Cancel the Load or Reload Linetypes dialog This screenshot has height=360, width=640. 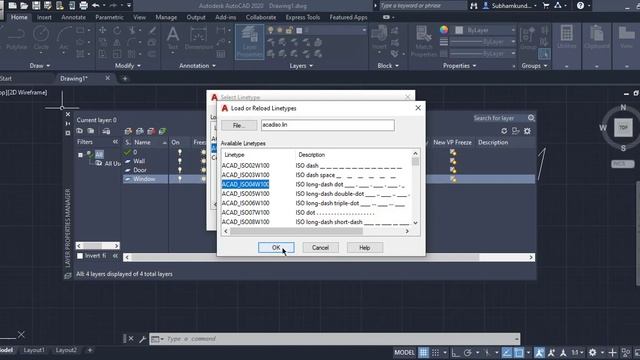[320, 247]
